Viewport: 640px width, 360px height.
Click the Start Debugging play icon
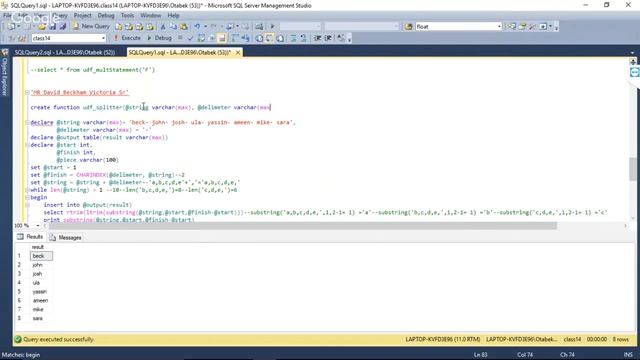[x=272, y=27]
